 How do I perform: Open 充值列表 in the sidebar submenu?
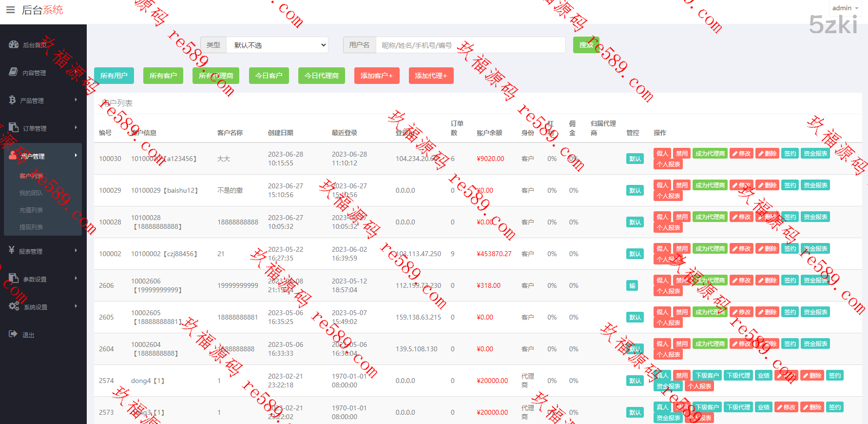[31, 210]
